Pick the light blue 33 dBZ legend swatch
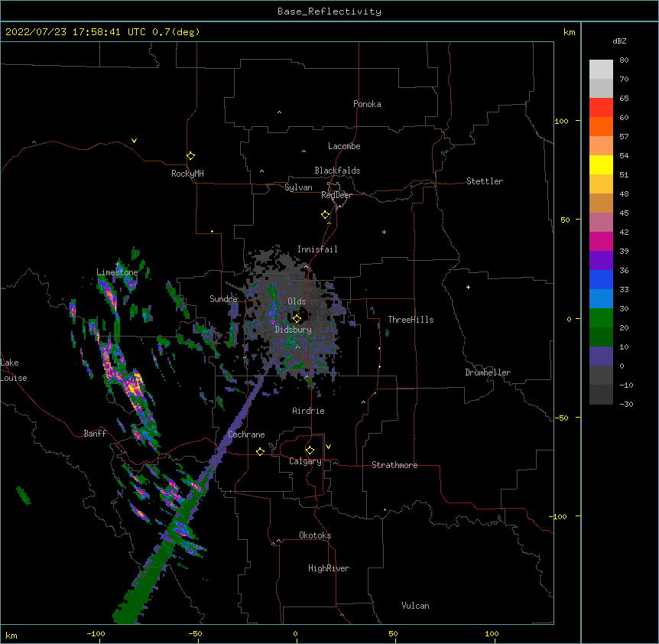The image size is (659, 644). [x=601, y=298]
